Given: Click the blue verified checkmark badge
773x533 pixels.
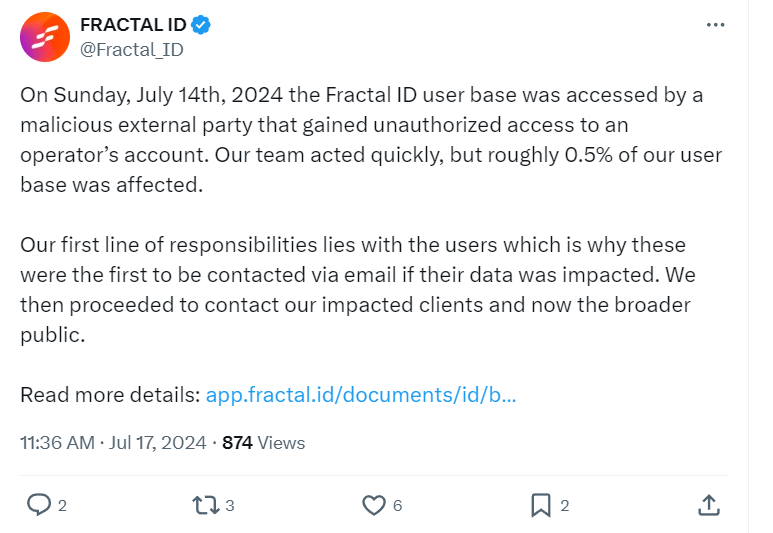Looking at the screenshot, I should (201, 25).
